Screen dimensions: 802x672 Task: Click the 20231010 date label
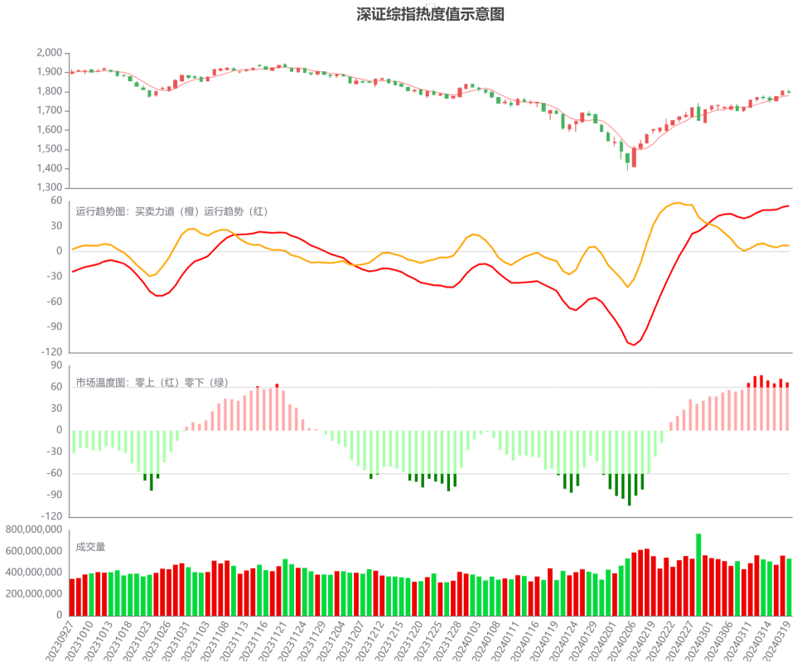[x=79, y=641]
